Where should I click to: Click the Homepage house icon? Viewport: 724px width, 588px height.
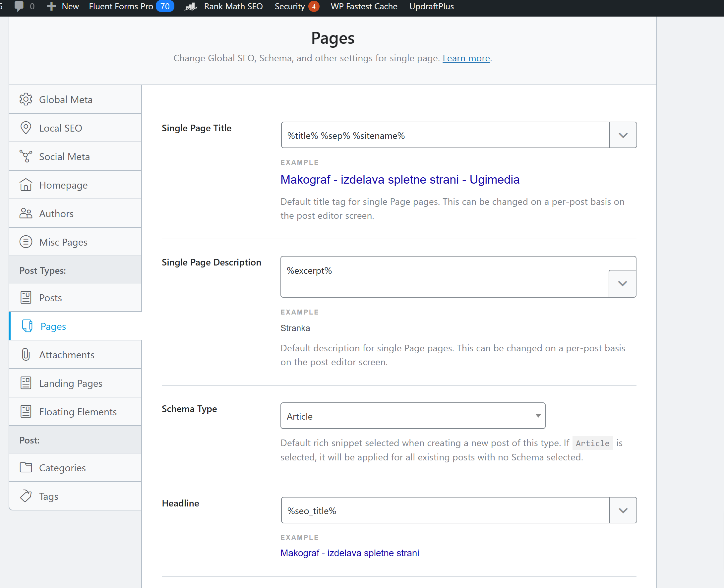pyautogui.click(x=26, y=185)
